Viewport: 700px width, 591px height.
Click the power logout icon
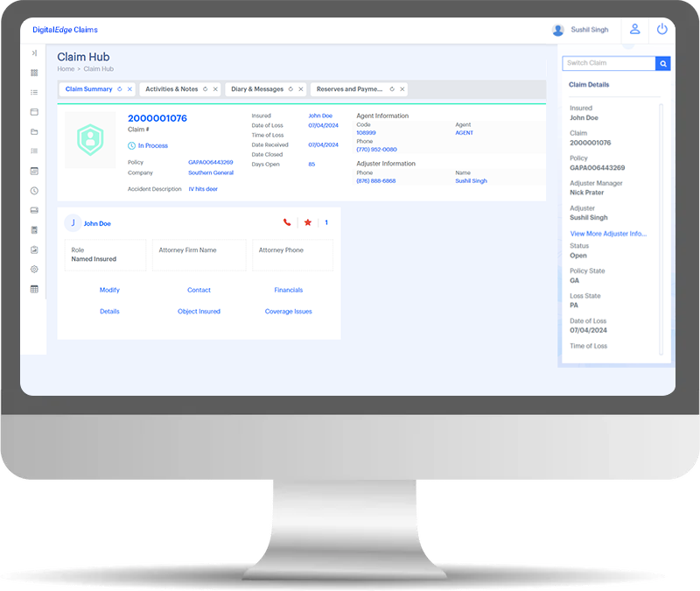(x=661, y=29)
